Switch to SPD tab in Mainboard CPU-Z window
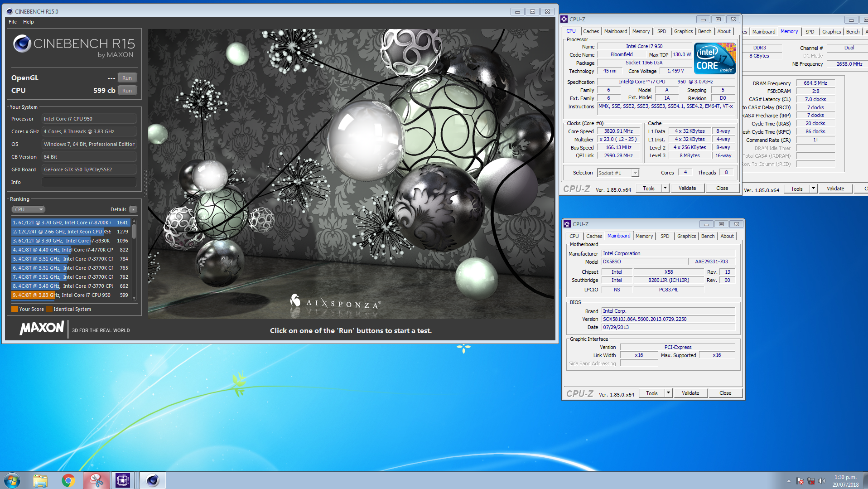Viewport: 868px width, 489px height. click(665, 236)
